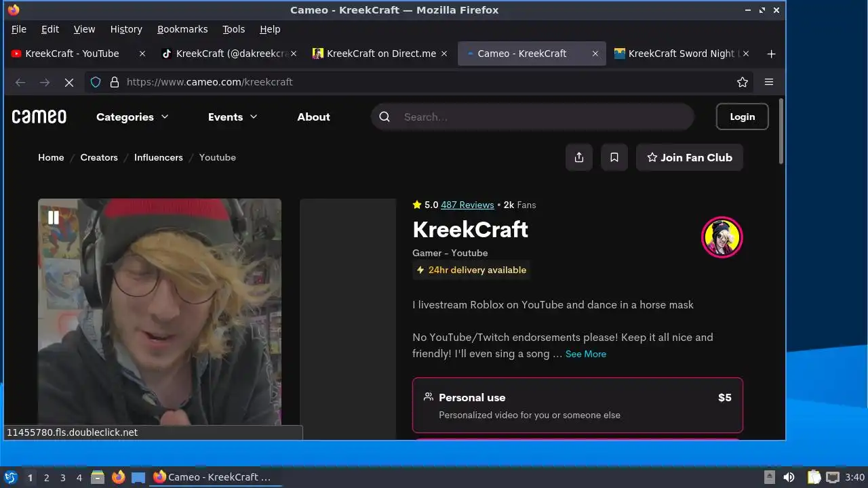The image size is (868, 488).
Task: Click the Login button
Action: [x=742, y=117]
